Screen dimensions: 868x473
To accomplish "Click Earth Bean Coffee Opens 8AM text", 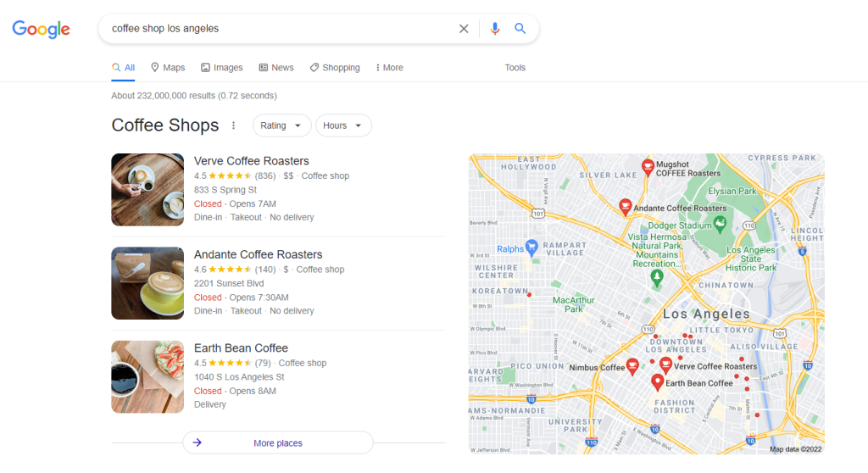I will tap(253, 391).
